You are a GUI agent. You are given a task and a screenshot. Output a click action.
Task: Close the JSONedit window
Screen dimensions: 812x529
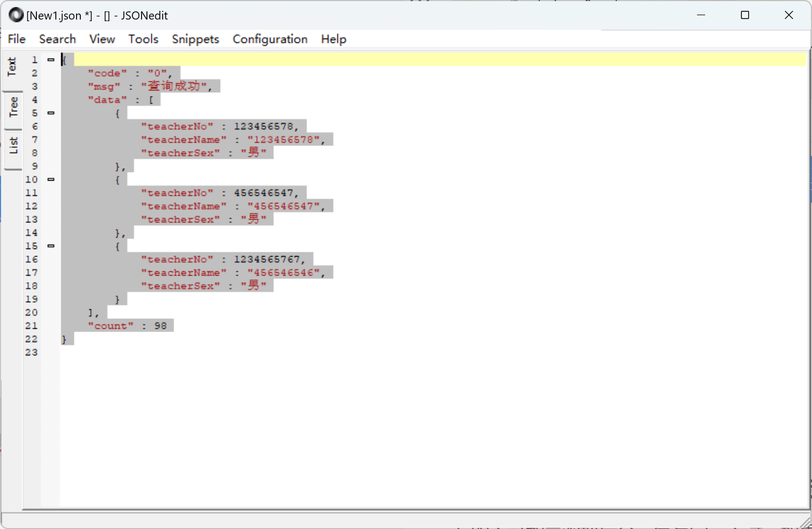(789, 15)
